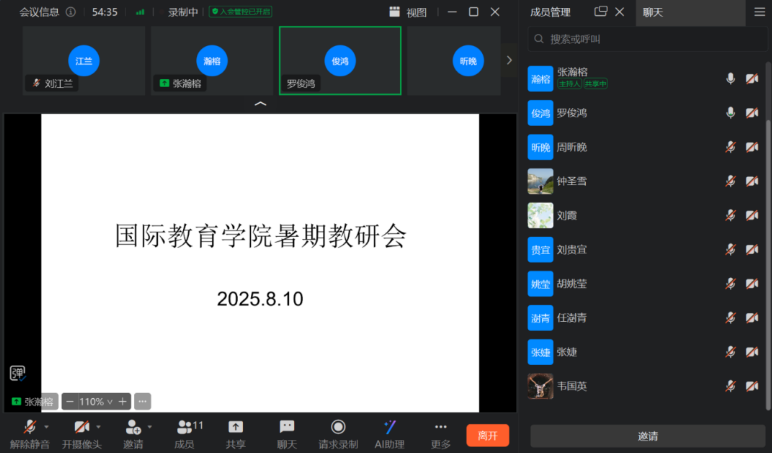Click 任澍青's camera-off icon
This screenshot has height=453, width=772.
(752, 318)
